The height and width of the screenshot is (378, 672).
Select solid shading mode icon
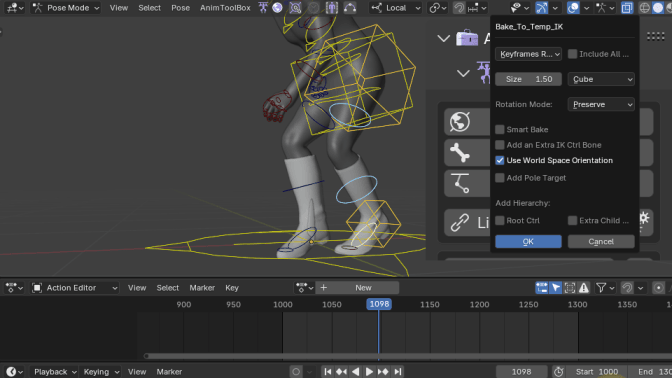658,8
